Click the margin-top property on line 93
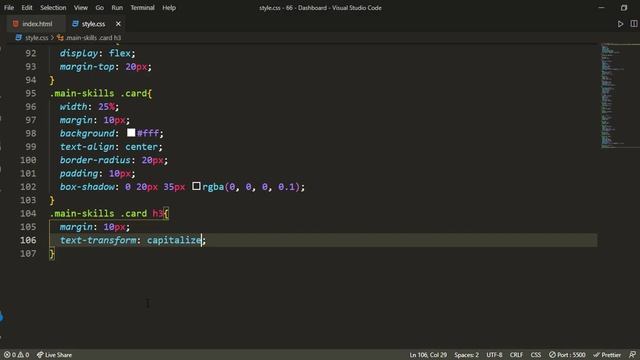 pyautogui.click(x=87, y=67)
